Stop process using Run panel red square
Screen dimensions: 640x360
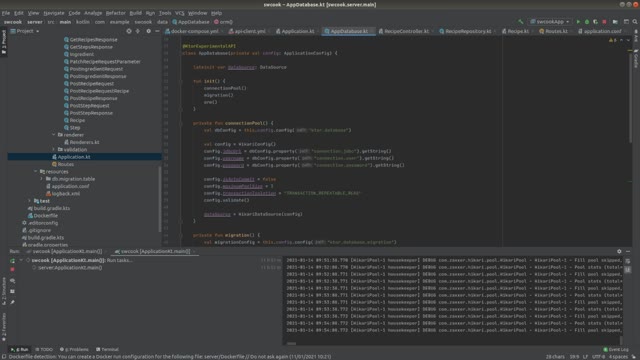pos(13,269)
